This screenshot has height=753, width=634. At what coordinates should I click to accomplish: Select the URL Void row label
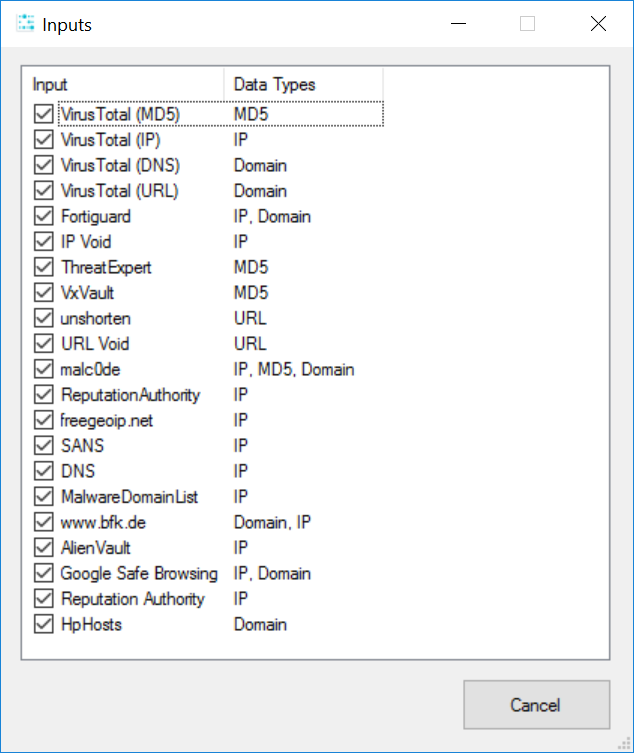click(x=95, y=343)
